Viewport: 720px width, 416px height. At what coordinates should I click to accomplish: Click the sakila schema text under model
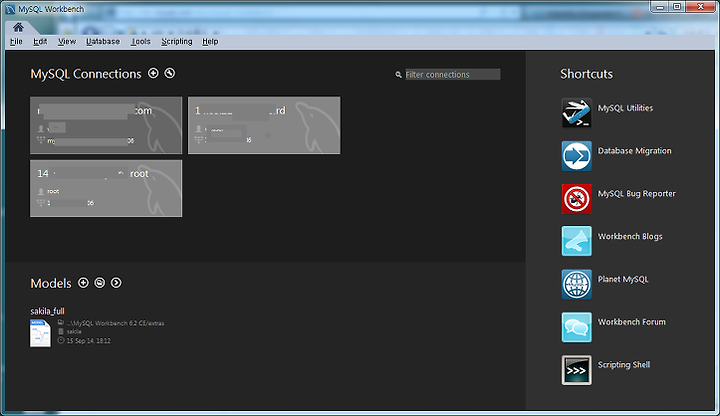coord(74,332)
